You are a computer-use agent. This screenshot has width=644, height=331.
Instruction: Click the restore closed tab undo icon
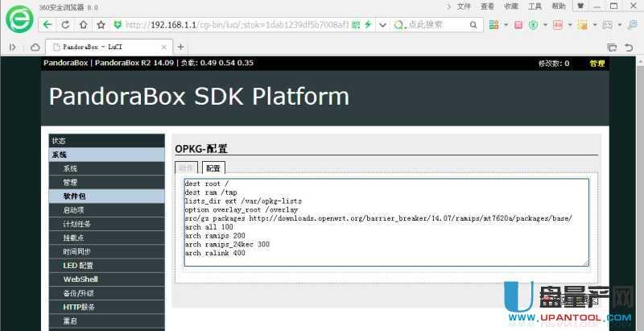tap(629, 48)
